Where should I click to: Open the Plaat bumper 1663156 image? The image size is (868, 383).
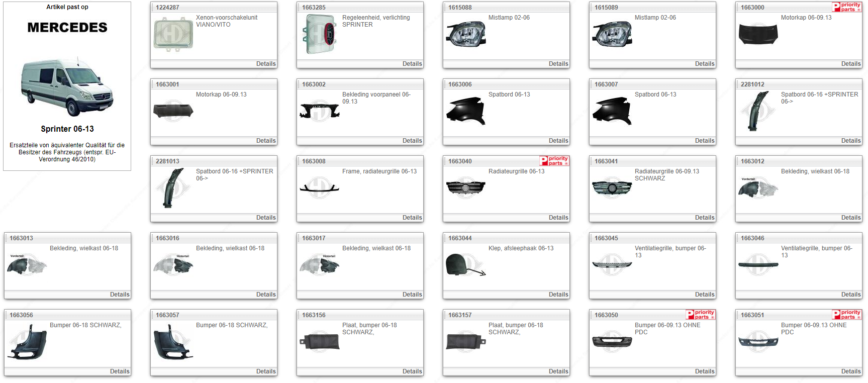tap(320, 342)
